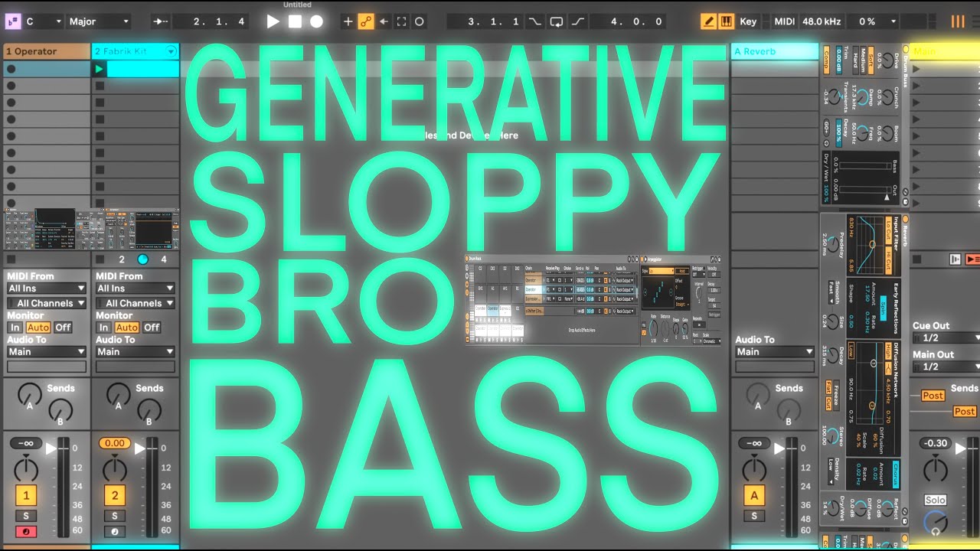980x551 pixels.
Task: Open the MIDI map mode
Action: pos(785,21)
